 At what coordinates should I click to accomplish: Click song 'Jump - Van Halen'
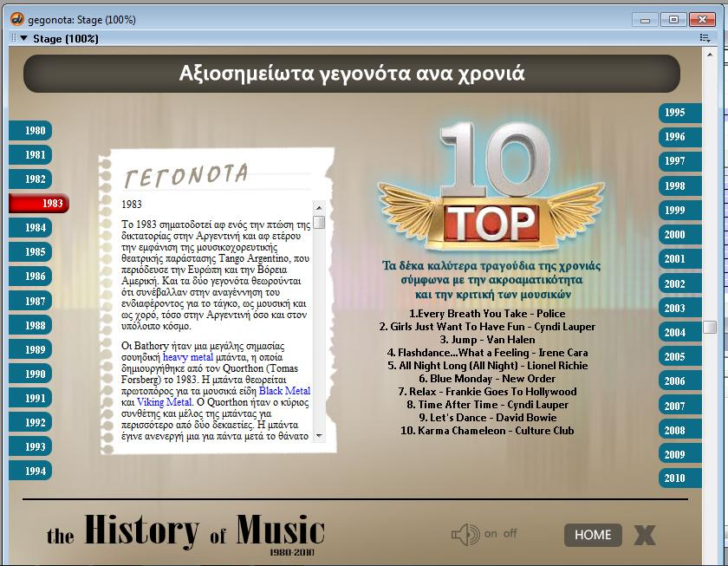(x=487, y=340)
